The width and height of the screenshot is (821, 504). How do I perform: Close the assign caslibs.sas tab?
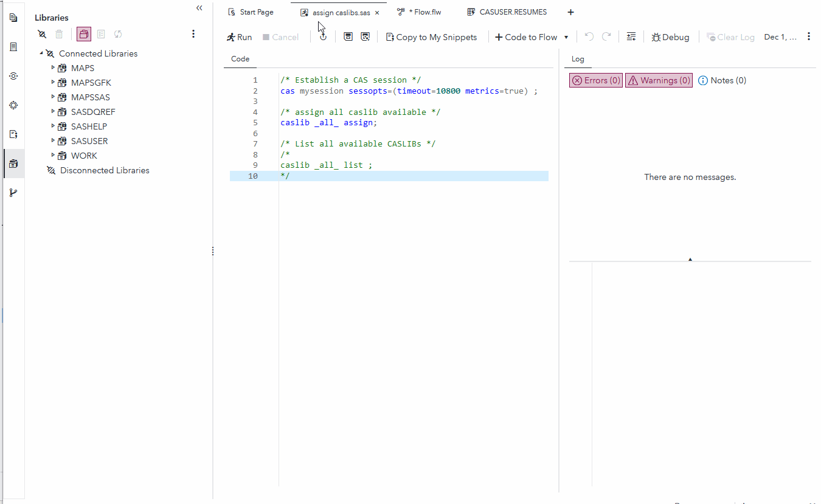point(377,13)
